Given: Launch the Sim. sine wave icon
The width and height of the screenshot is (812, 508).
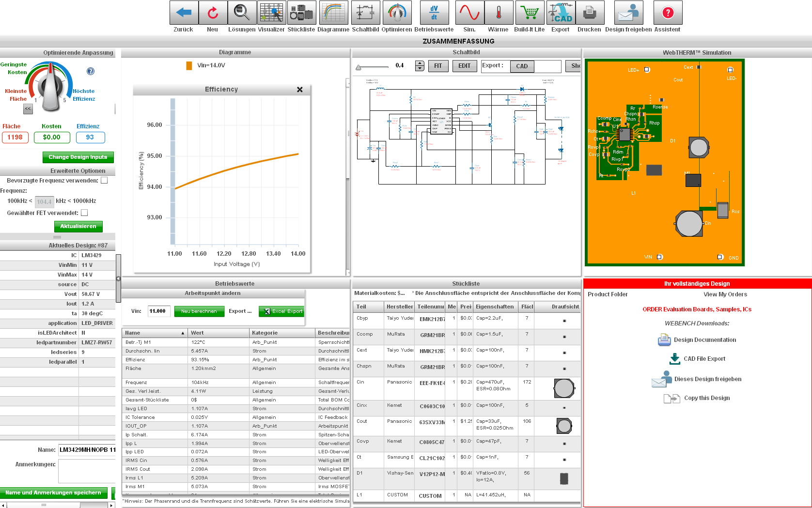Looking at the screenshot, I should pos(469,13).
